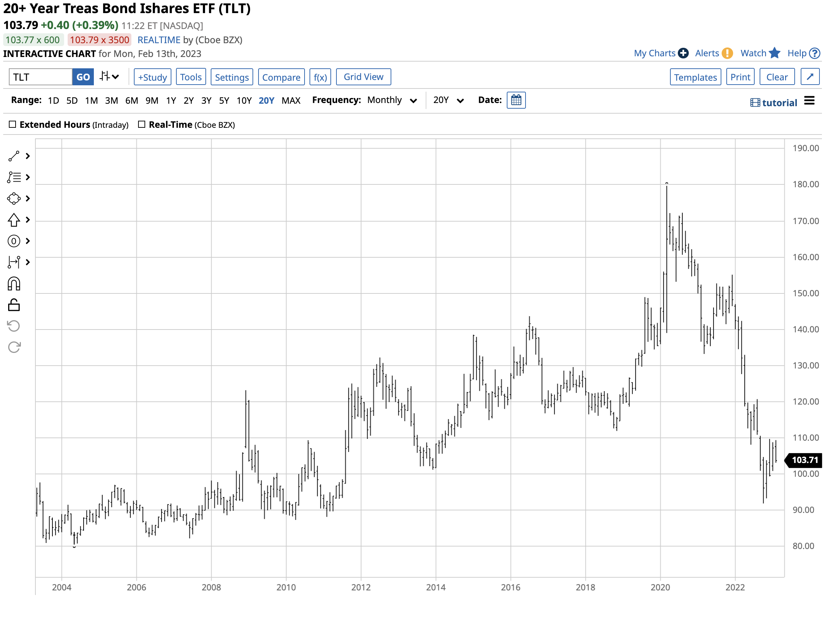Enable the Real-Time Cboe BZX checkbox
Screen dimensions: 840x618
(x=142, y=125)
